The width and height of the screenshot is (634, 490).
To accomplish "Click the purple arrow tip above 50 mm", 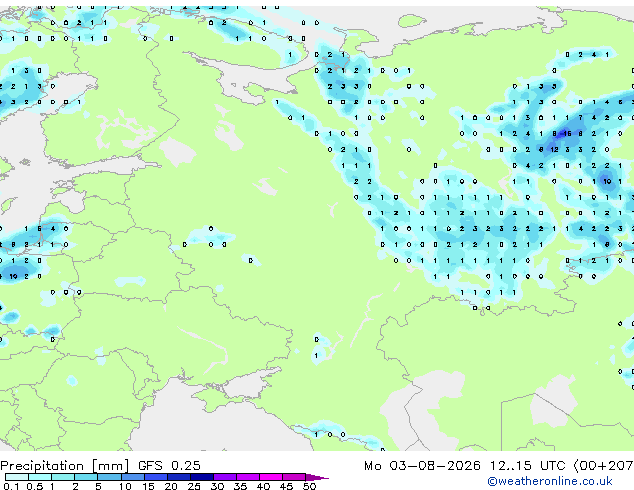I will point(317,477).
